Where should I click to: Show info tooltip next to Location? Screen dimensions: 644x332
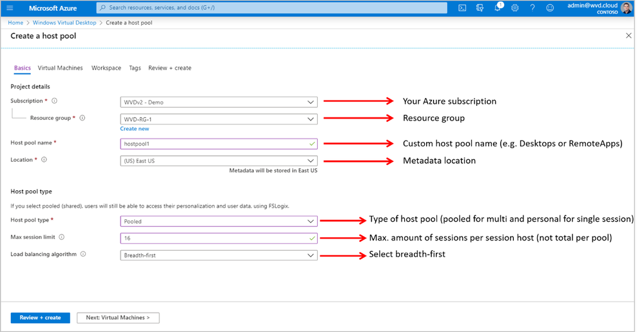pyautogui.click(x=44, y=160)
